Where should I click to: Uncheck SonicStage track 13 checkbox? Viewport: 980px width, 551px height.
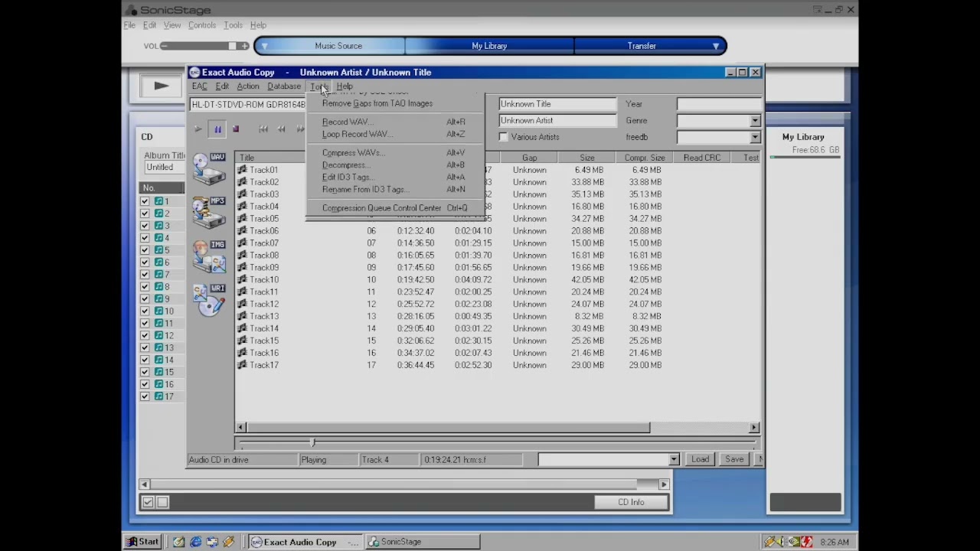pyautogui.click(x=145, y=347)
